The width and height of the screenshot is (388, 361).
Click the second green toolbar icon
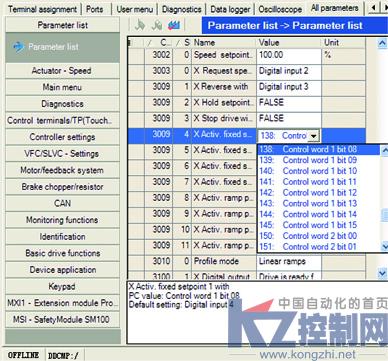pyautogui.click(x=157, y=25)
